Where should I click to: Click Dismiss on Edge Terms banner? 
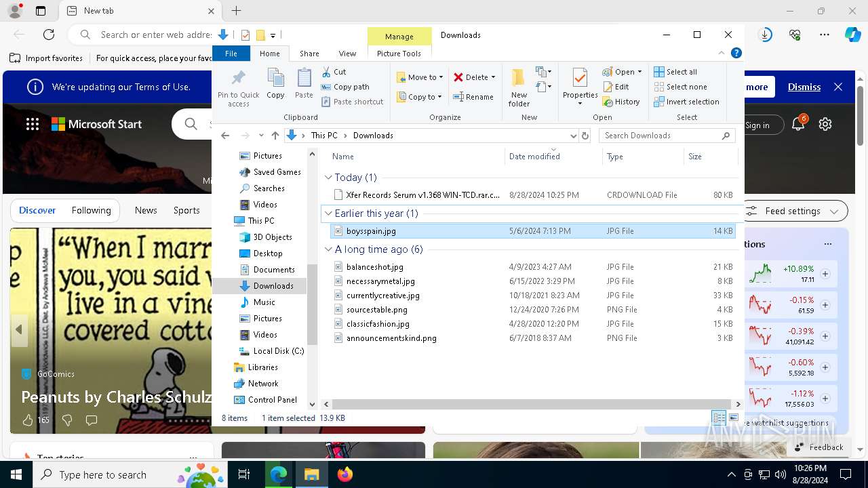click(x=804, y=87)
